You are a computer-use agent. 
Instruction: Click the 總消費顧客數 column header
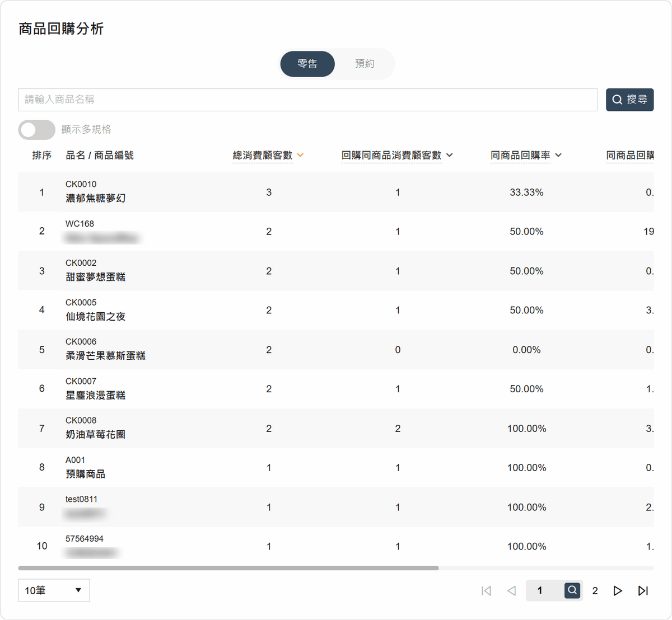point(262,156)
